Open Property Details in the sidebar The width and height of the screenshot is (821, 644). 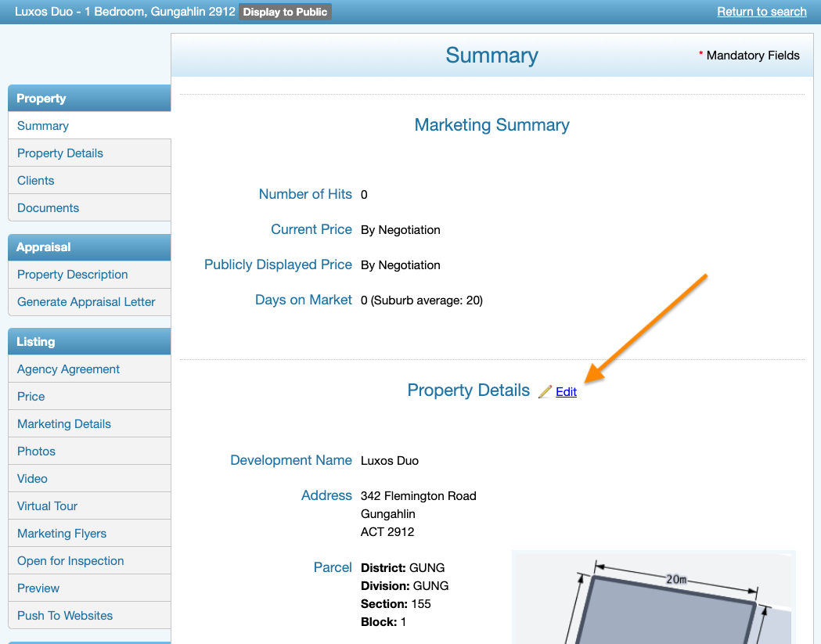60,153
